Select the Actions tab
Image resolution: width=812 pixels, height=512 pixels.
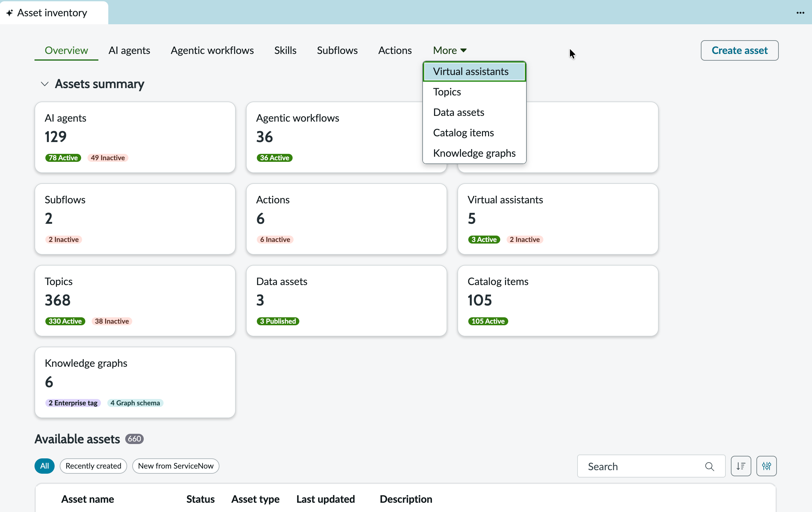pos(395,50)
